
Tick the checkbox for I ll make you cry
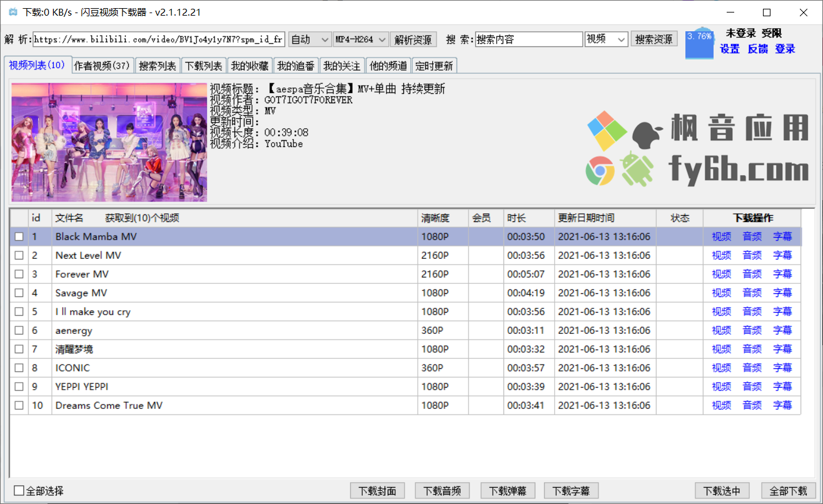click(x=19, y=312)
